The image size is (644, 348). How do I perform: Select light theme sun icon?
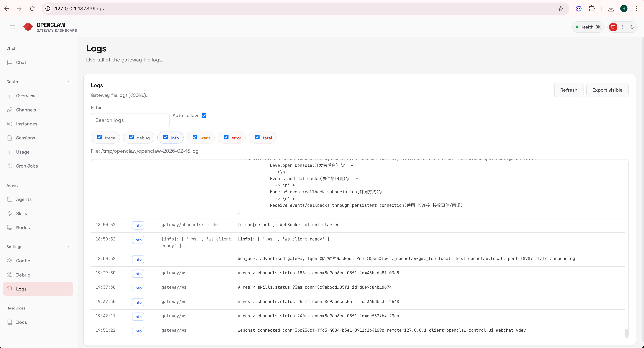[622, 27]
